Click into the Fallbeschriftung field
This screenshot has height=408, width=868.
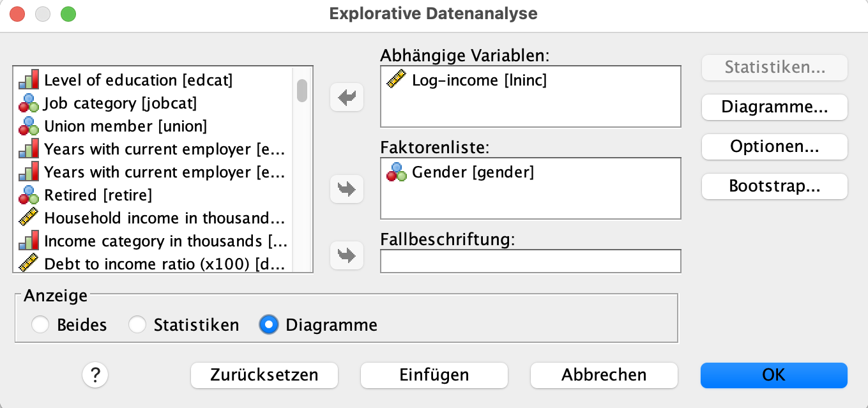tap(531, 261)
